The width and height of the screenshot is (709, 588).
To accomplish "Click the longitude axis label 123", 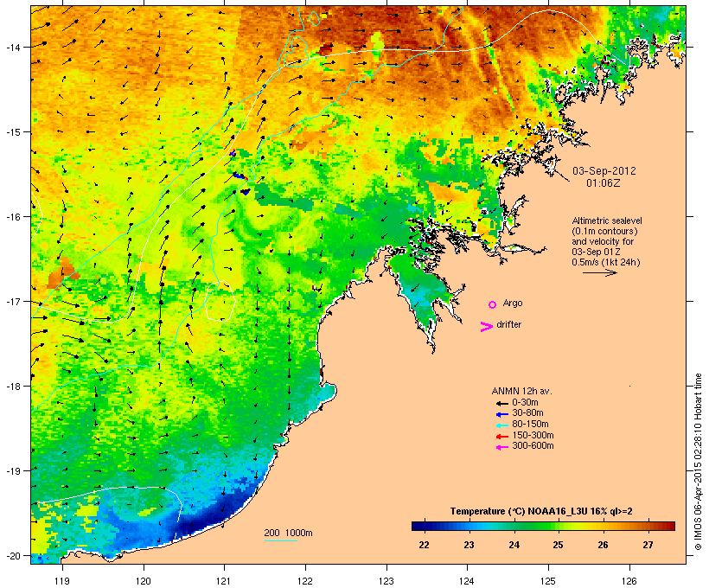I will point(386,581).
